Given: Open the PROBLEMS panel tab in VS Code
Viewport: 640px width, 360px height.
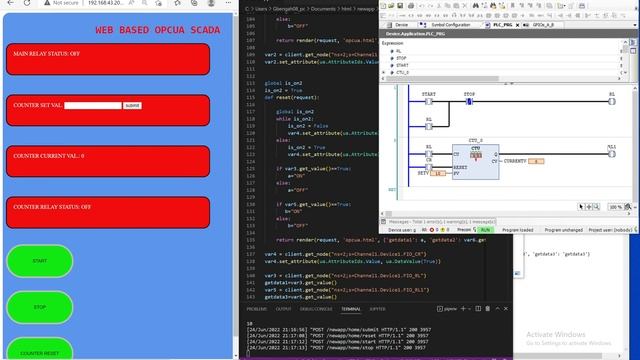Looking at the screenshot, I should pos(257,309).
